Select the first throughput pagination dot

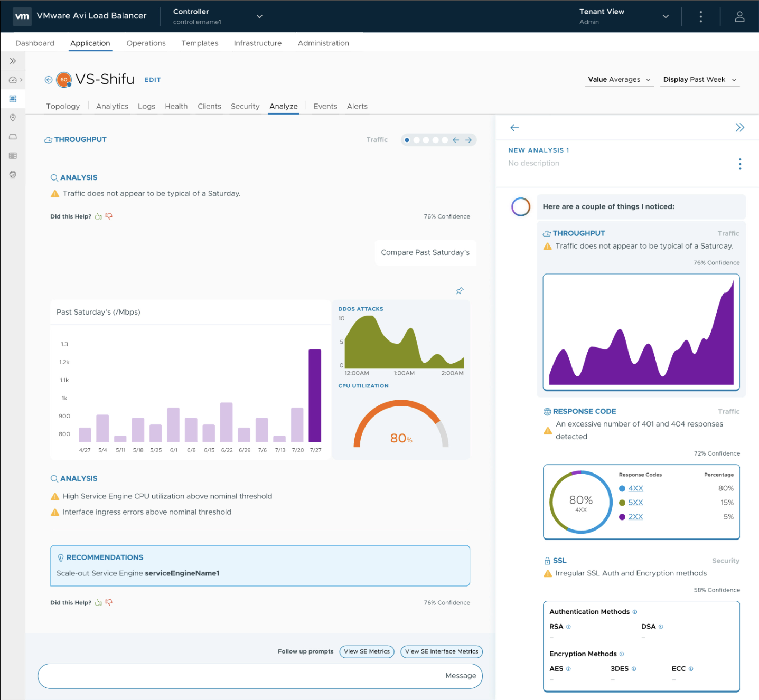[407, 140]
